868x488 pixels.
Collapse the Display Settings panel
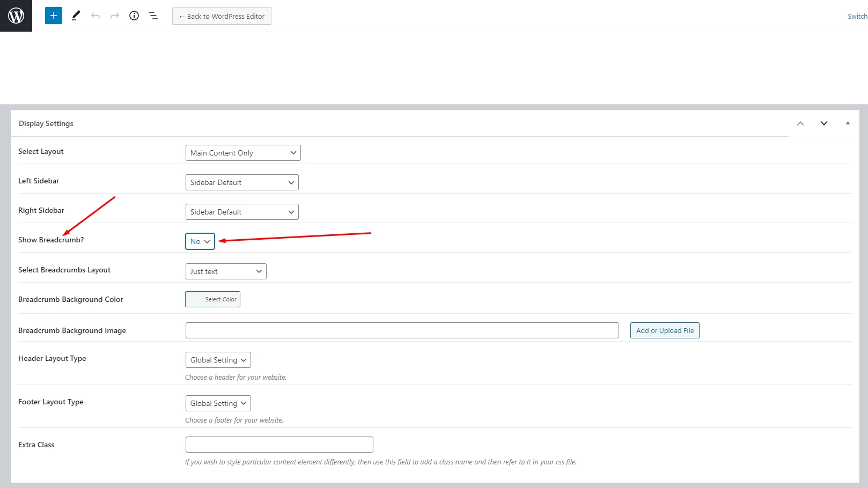848,123
